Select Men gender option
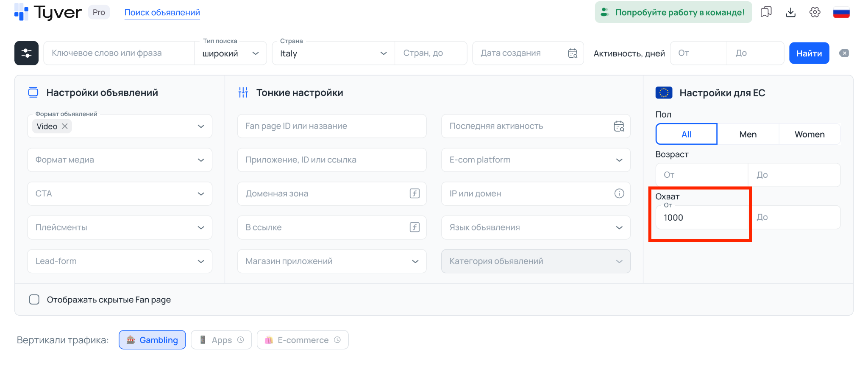The width and height of the screenshot is (868, 367). pos(748,134)
